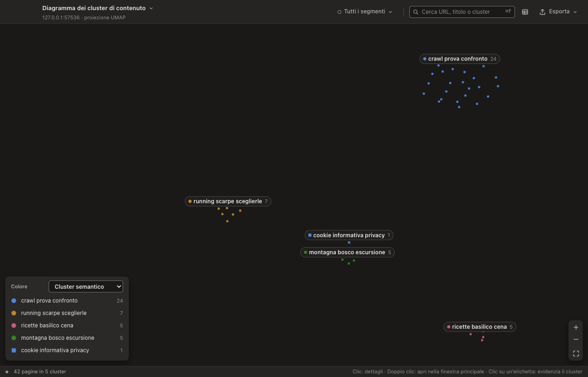The width and height of the screenshot is (588, 377).
Task: Select cookie informativa privacy in the legend
Action: click(67, 350)
